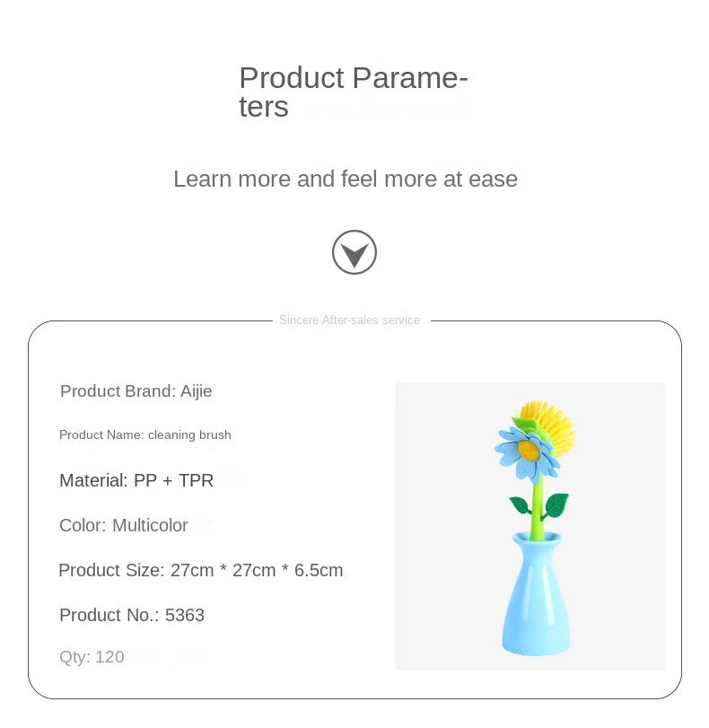
Task: Click the sunflower brush product image
Action: 530,526
